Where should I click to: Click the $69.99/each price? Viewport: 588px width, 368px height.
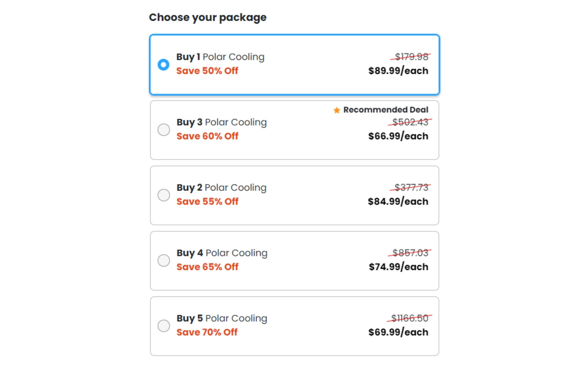click(x=398, y=332)
